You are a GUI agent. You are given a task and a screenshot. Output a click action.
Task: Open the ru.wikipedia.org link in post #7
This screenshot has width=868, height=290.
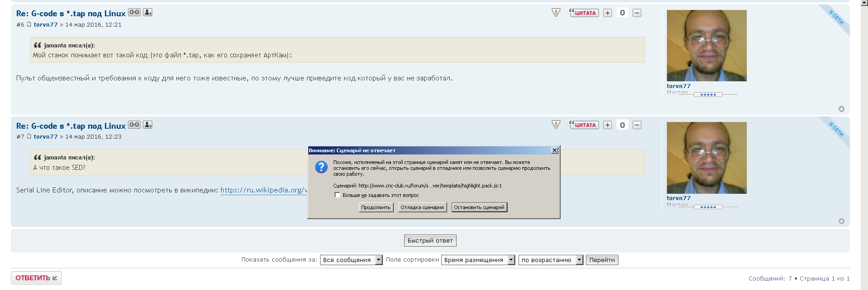click(264, 190)
